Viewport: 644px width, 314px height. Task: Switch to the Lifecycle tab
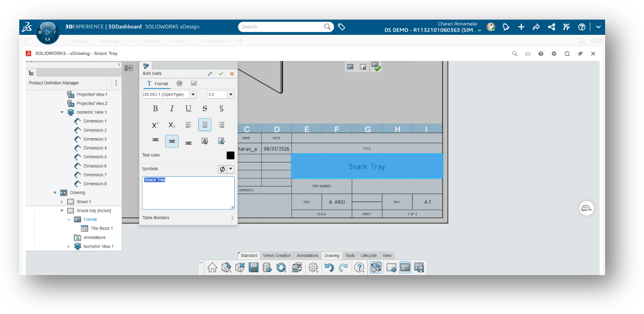(368, 255)
